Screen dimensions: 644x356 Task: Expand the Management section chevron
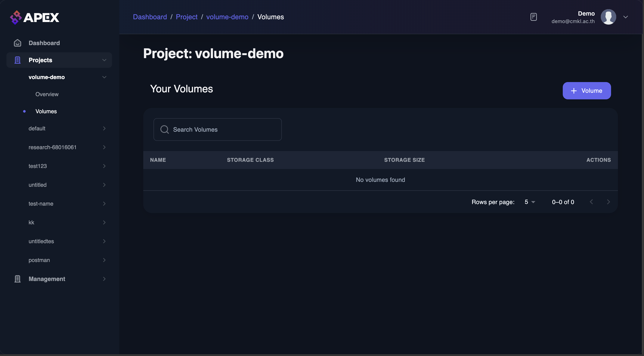pyautogui.click(x=104, y=279)
